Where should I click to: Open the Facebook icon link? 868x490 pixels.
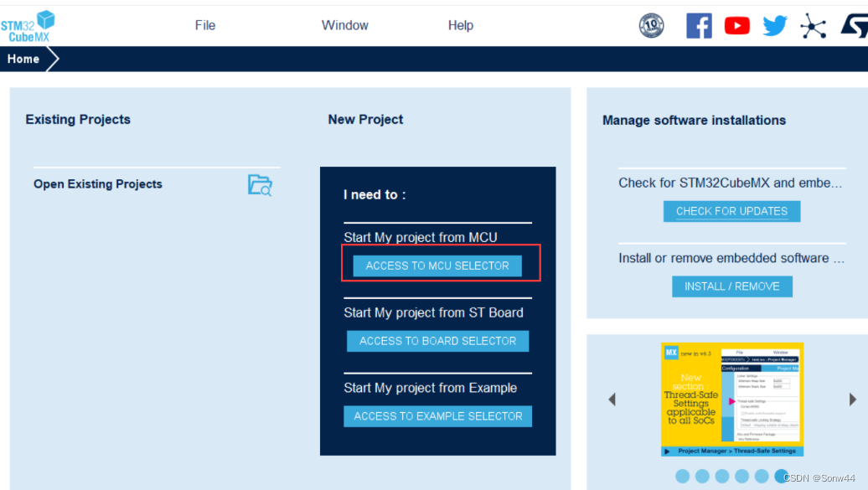699,25
